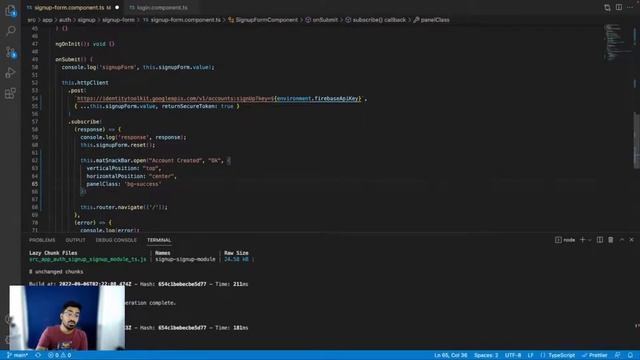Click signup-form.component.ts breadcrumb segment
This screenshot has height=360, width=640.
coord(182,20)
